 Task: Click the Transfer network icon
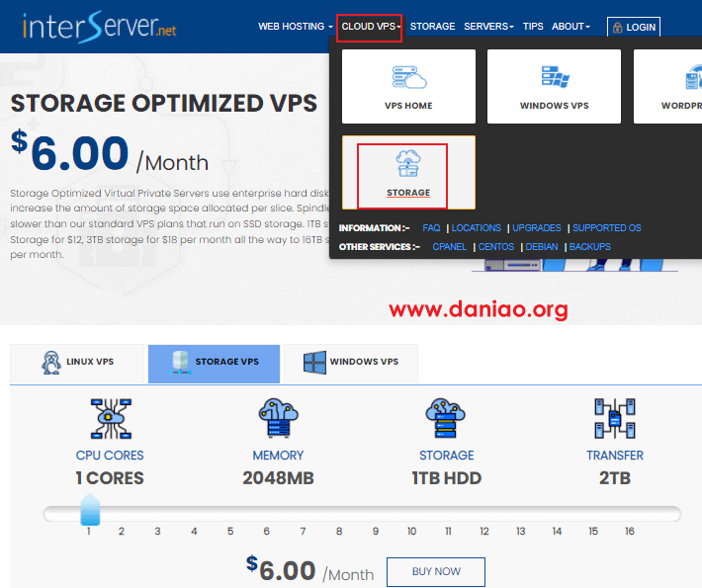[615, 418]
